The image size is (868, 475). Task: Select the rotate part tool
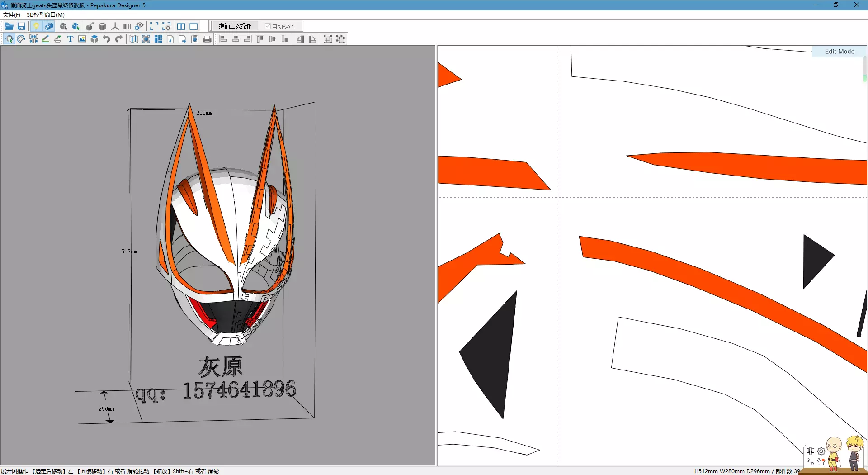click(21, 39)
